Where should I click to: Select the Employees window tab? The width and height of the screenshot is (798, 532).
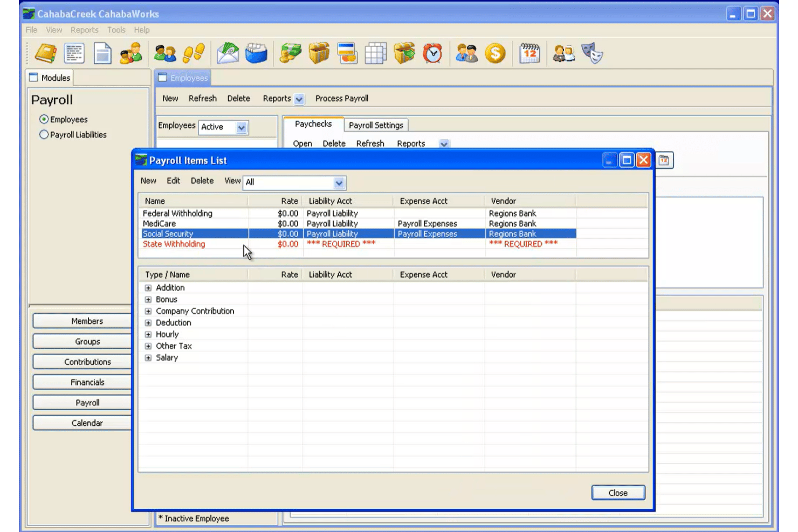[x=183, y=78]
